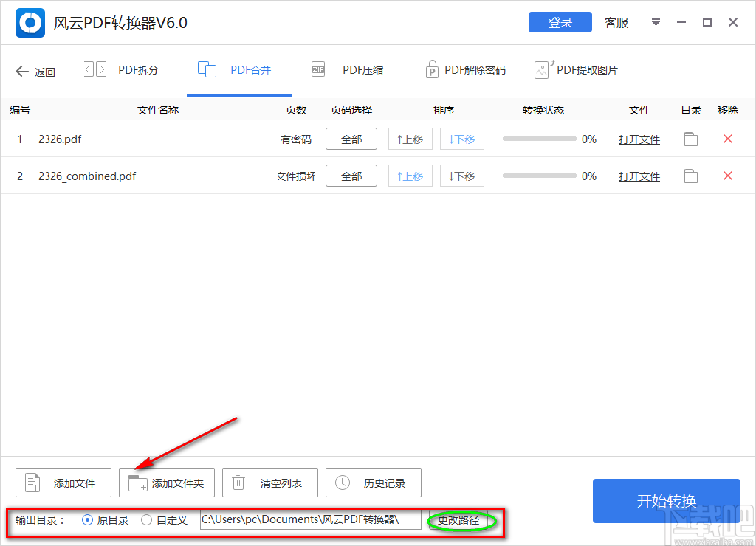Click the 风云PDF转换器 app logo
This screenshot has width=756, height=546.
click(30, 23)
